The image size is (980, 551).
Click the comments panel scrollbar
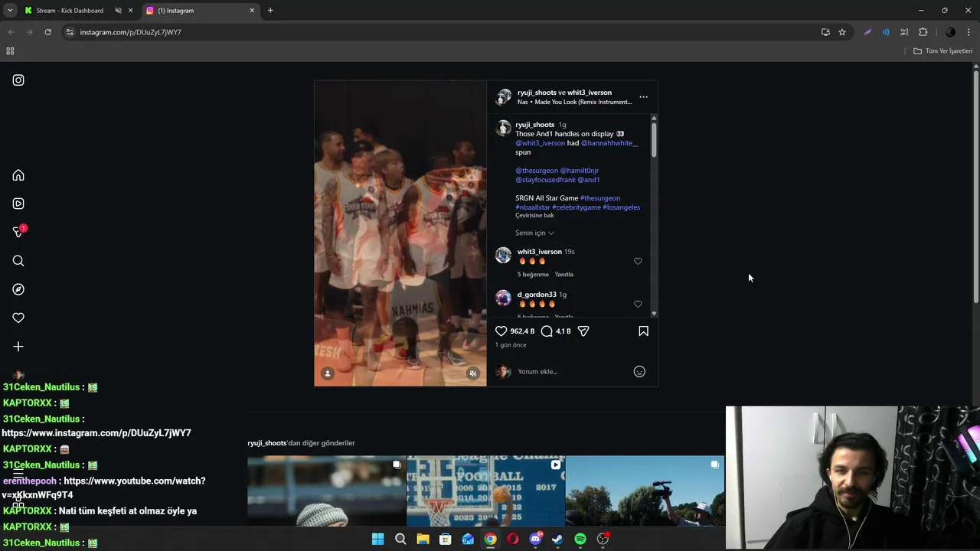tap(654, 139)
